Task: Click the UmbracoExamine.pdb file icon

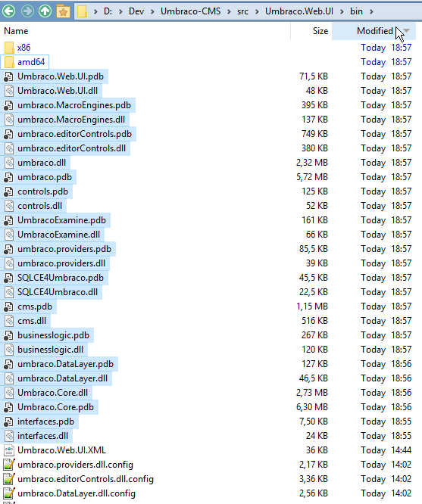Action: click(x=8, y=220)
